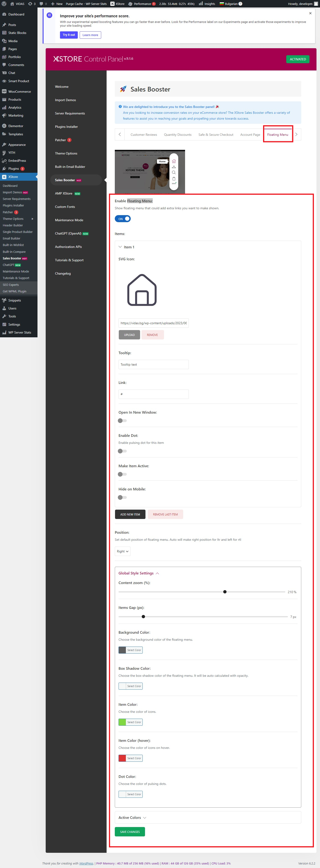
Task: Adjust the Items Gap slider handle
Action: [143, 617]
